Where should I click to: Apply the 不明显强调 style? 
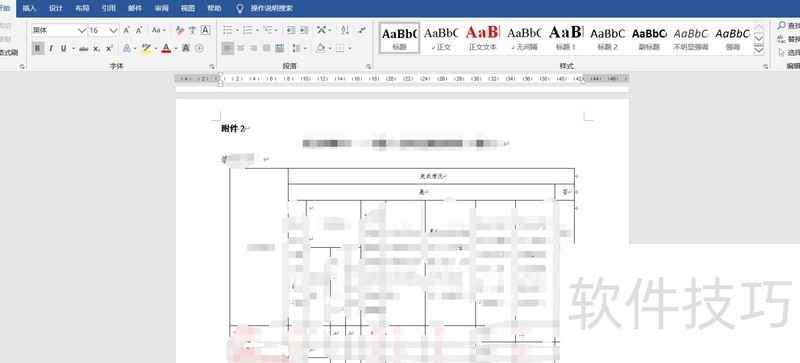(691, 38)
